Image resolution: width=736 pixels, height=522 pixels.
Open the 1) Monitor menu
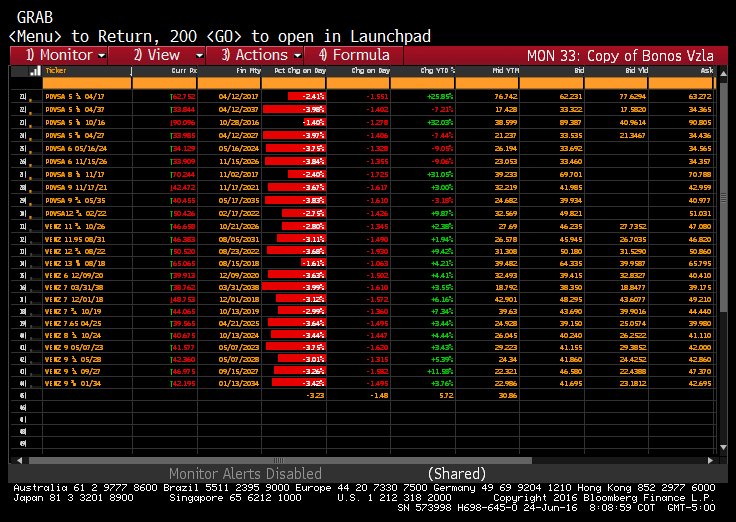[59, 55]
